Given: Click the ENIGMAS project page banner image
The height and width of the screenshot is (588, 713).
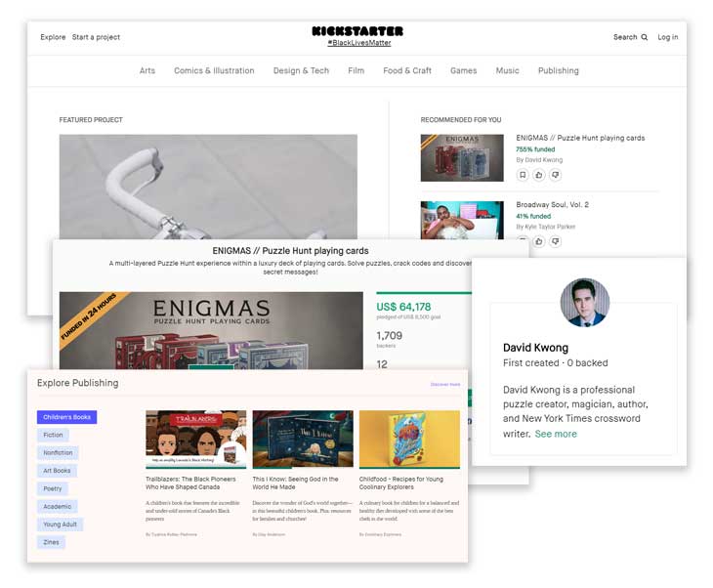Looking at the screenshot, I should pos(211,330).
